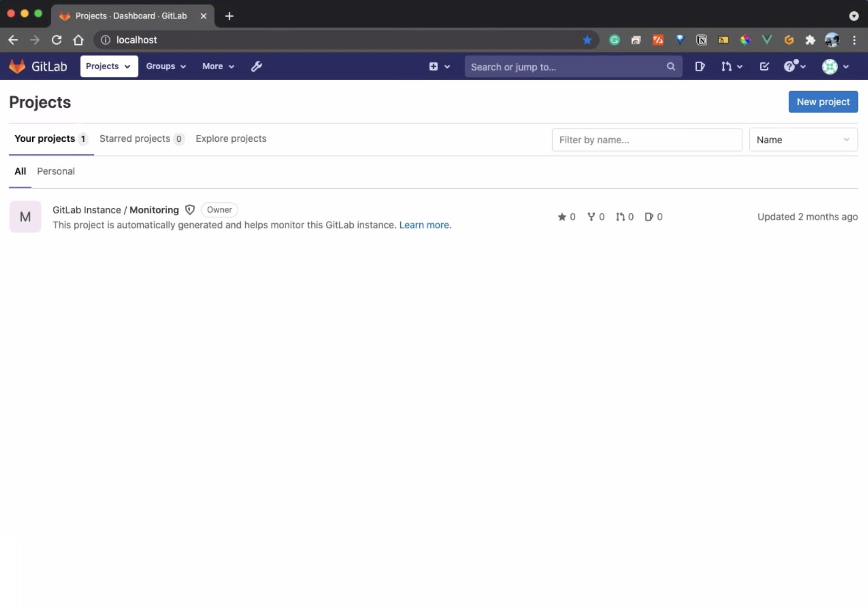Image resolution: width=868 pixels, height=609 pixels.
Task: Reload the page with refresh icon
Action: click(x=56, y=40)
